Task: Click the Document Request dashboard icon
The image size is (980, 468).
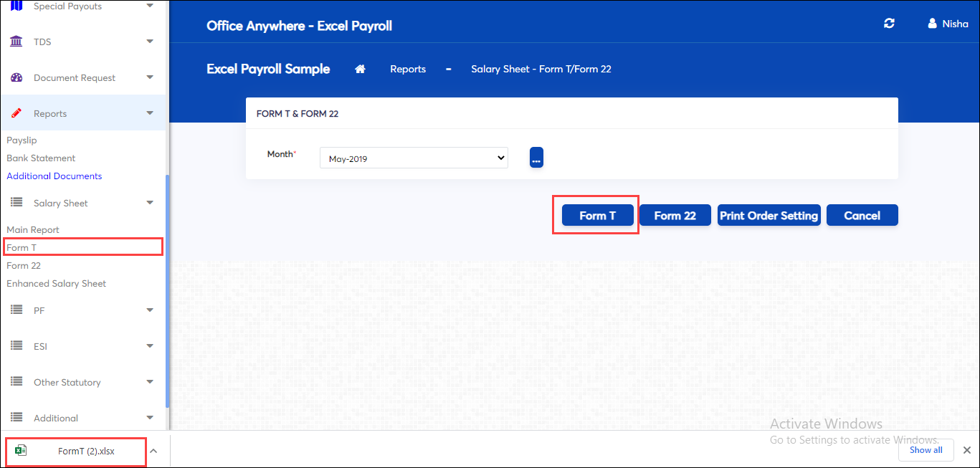Action: (x=16, y=77)
